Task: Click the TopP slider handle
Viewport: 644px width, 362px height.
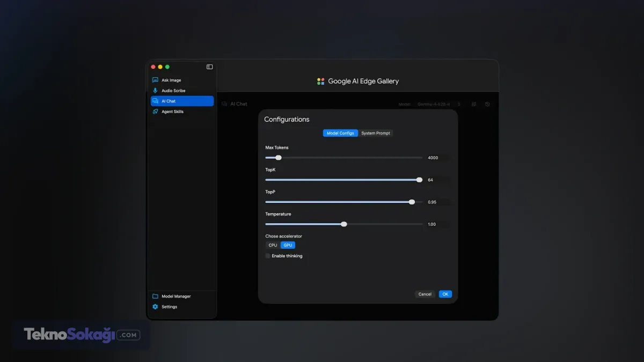Action: pyautogui.click(x=412, y=202)
